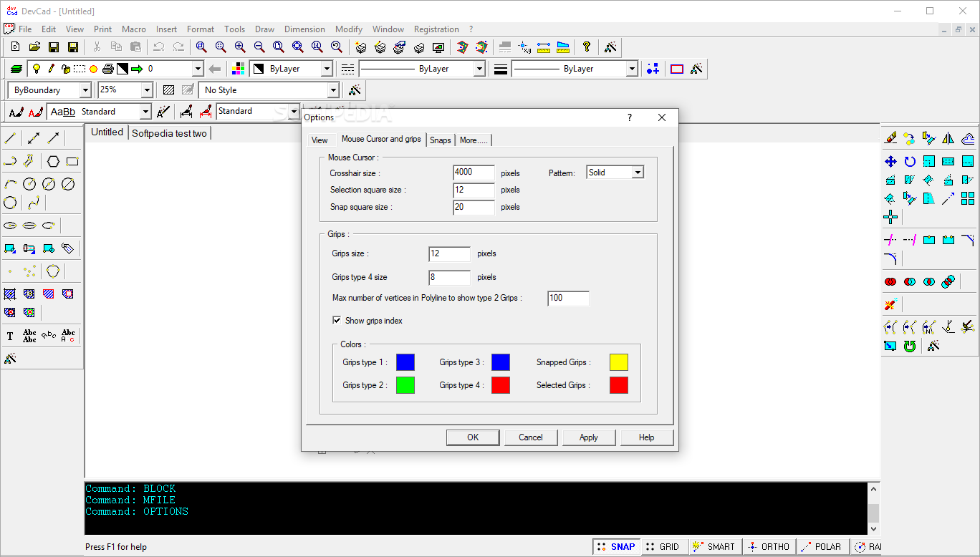Open the lineweight ByLayer dropdown
The image size is (980, 557).
(x=632, y=69)
